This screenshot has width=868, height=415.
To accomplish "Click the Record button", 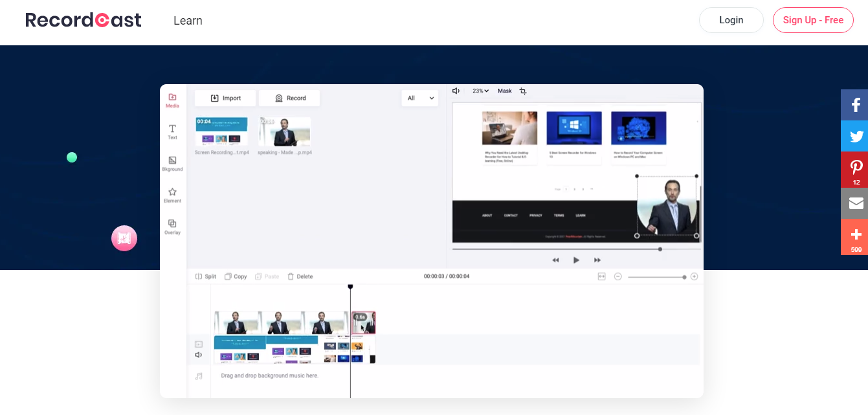I will (x=289, y=98).
